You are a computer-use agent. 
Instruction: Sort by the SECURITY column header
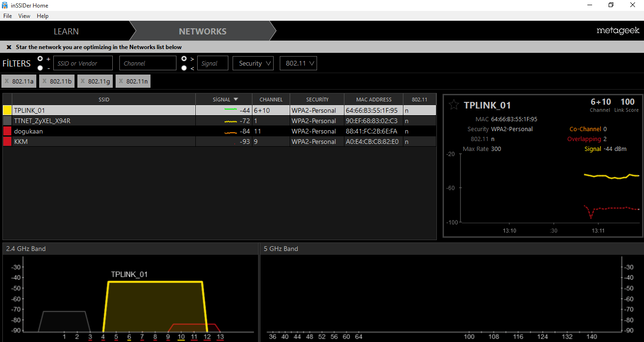317,100
